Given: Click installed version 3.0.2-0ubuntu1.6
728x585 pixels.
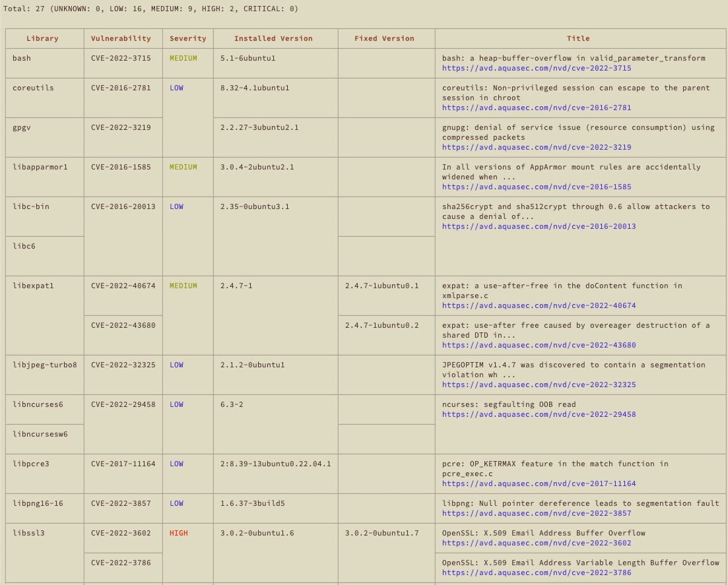Looking at the screenshot, I should [257, 533].
